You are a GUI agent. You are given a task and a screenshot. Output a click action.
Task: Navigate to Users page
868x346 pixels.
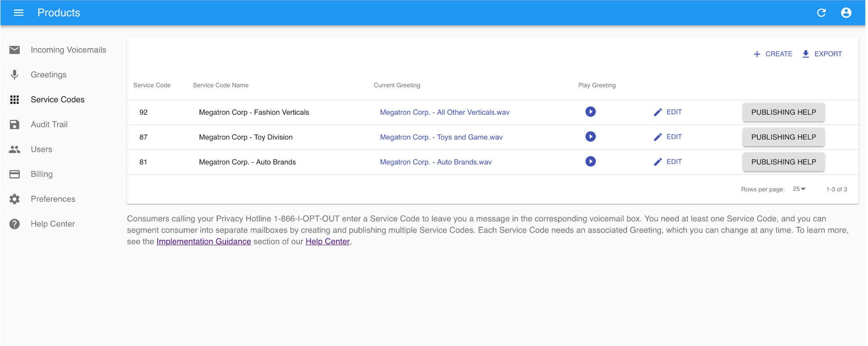(41, 149)
